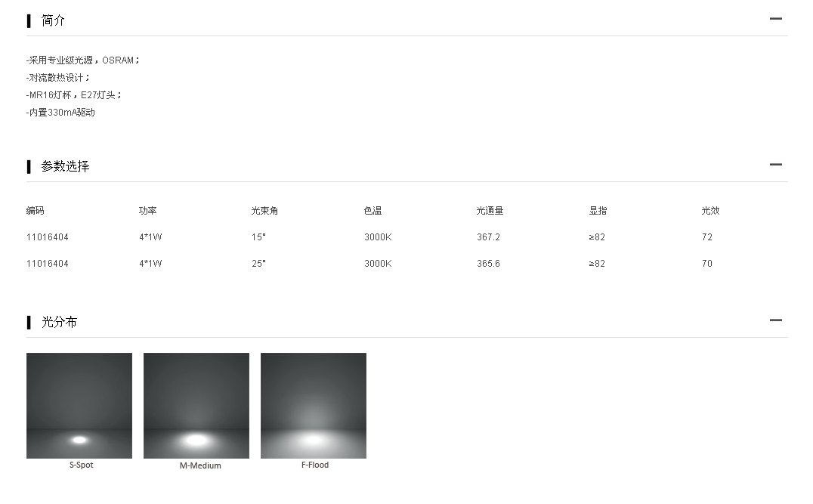Click the F-Flood caption label

pyautogui.click(x=315, y=465)
